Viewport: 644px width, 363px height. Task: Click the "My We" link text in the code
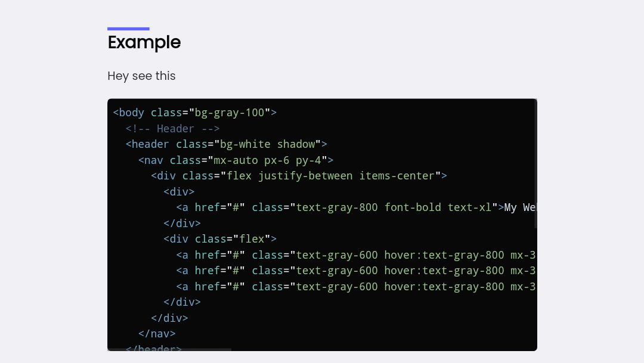coord(519,207)
